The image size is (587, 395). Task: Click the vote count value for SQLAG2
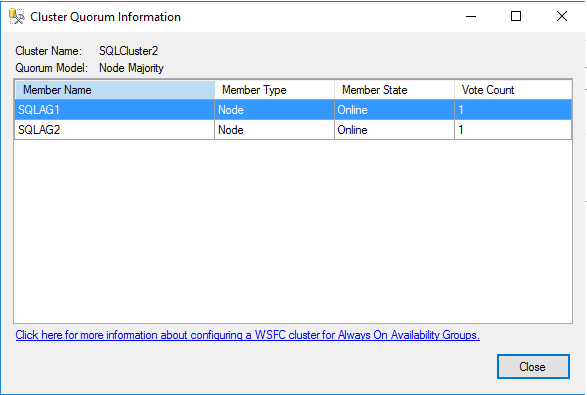(x=513, y=130)
